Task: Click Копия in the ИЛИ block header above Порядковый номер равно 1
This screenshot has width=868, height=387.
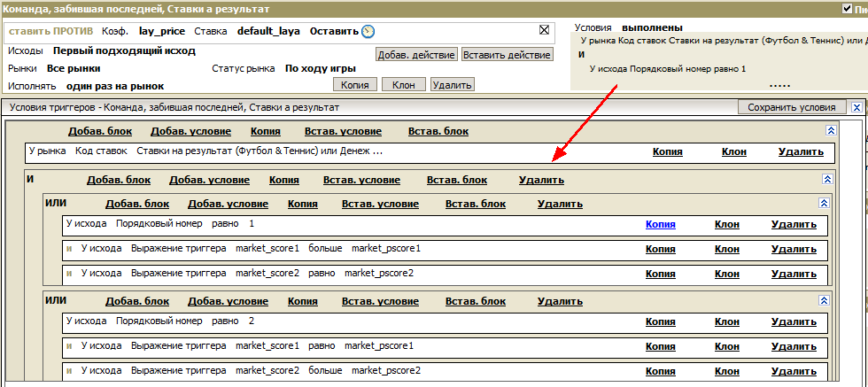Action: (303, 205)
